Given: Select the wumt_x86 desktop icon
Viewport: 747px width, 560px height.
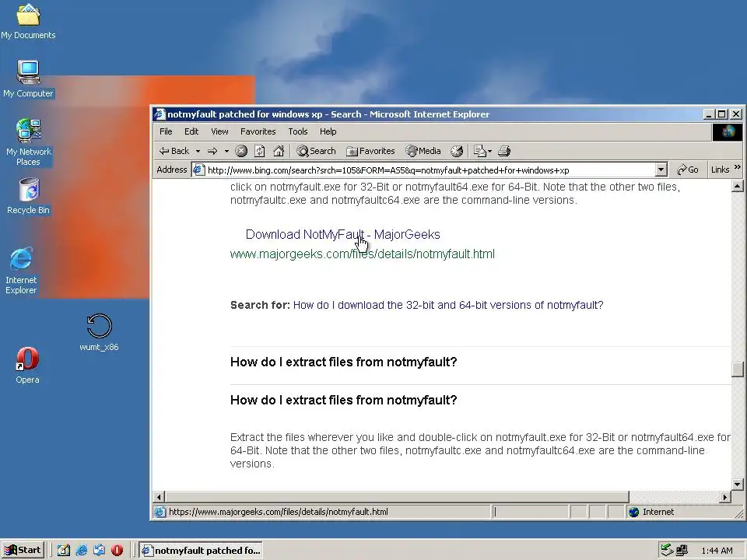Looking at the screenshot, I should click(x=99, y=332).
